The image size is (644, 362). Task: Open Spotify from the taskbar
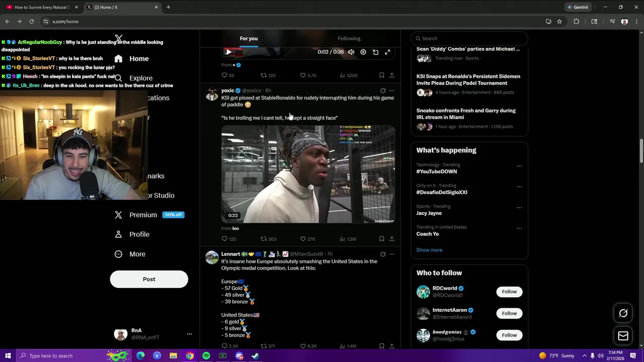[x=206, y=356]
